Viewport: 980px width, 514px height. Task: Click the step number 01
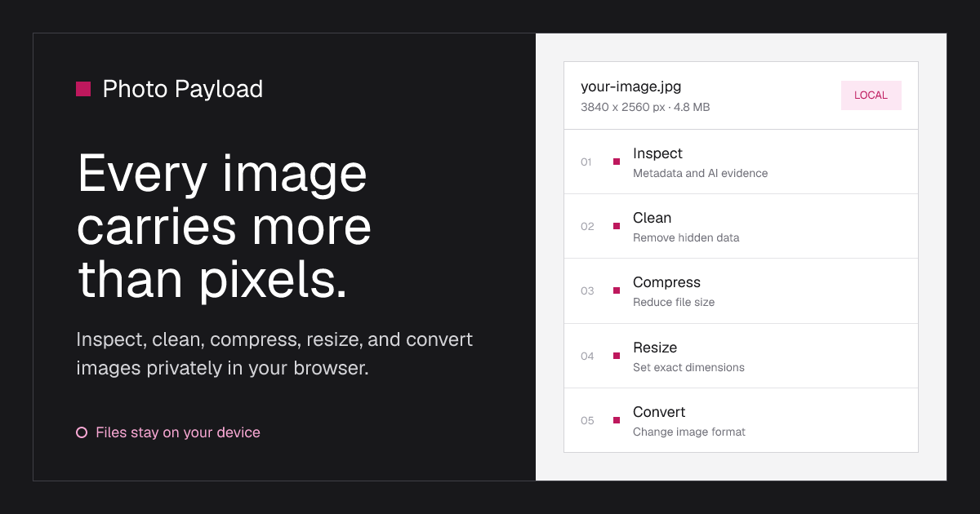(586, 162)
